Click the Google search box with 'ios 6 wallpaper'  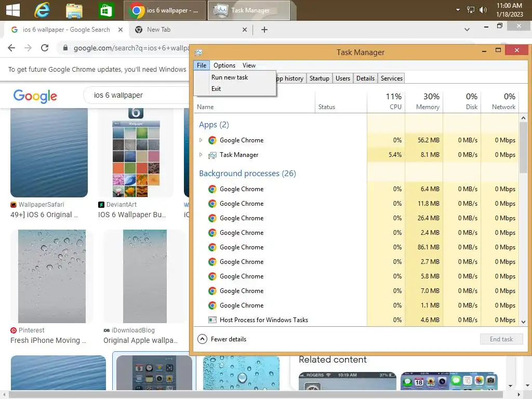pyautogui.click(x=136, y=96)
